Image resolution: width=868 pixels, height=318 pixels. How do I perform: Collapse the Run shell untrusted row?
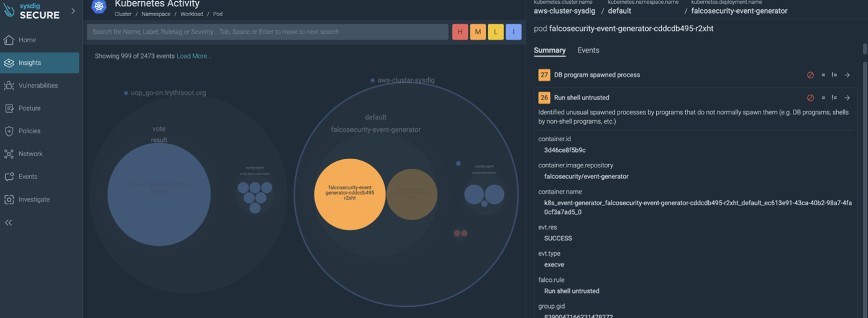pyautogui.click(x=695, y=98)
